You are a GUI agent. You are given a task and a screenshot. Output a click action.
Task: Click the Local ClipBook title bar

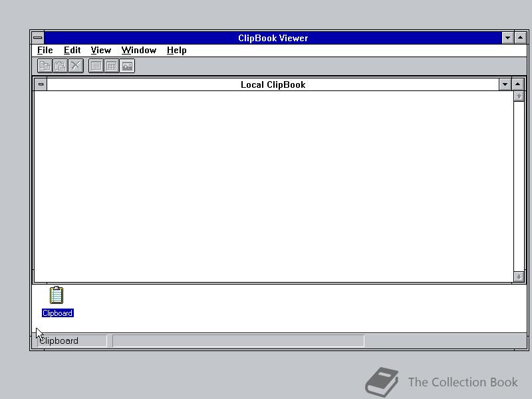[x=273, y=84]
